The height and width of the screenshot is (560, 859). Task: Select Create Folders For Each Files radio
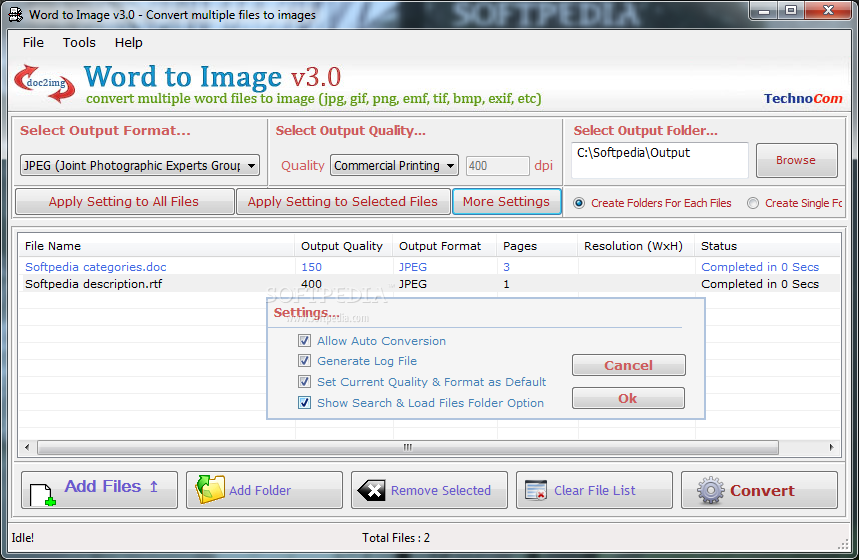click(x=579, y=203)
